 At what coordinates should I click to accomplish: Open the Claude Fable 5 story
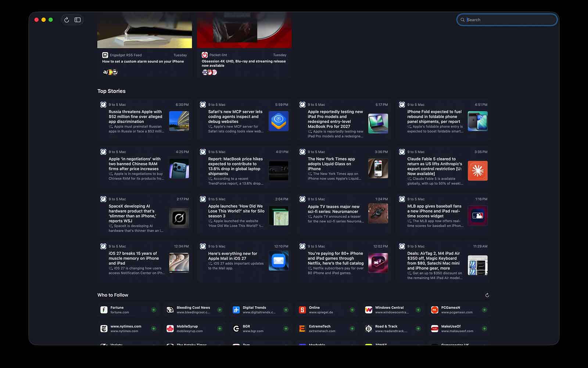pos(443,167)
